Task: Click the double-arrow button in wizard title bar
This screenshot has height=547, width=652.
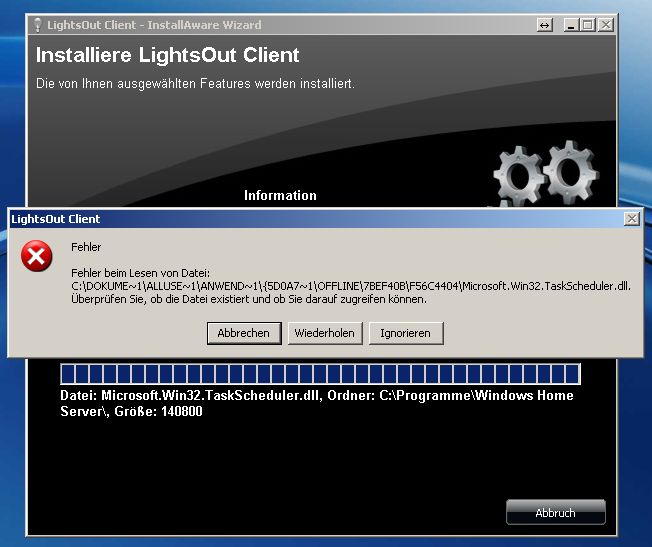Action: click(544, 25)
